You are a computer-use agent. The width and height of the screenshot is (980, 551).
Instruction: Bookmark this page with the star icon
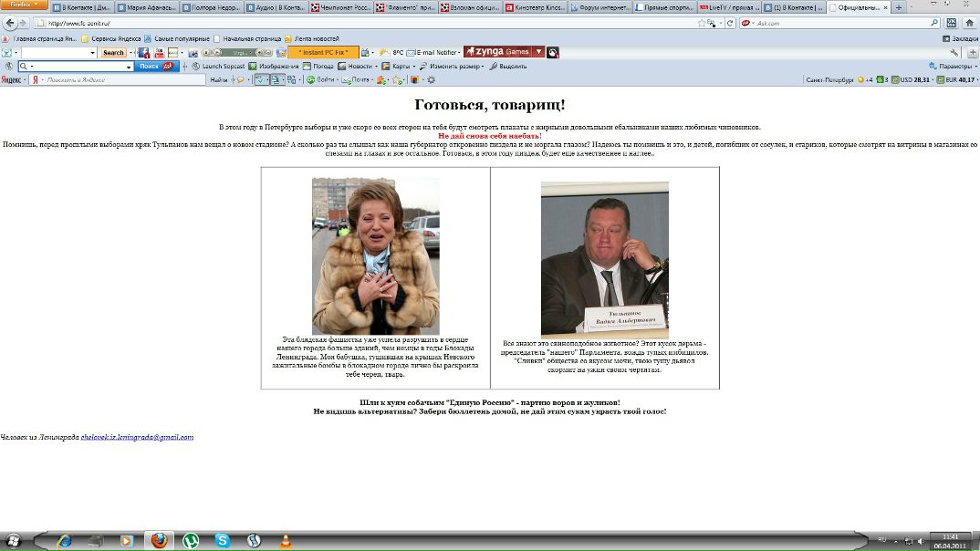(x=701, y=23)
